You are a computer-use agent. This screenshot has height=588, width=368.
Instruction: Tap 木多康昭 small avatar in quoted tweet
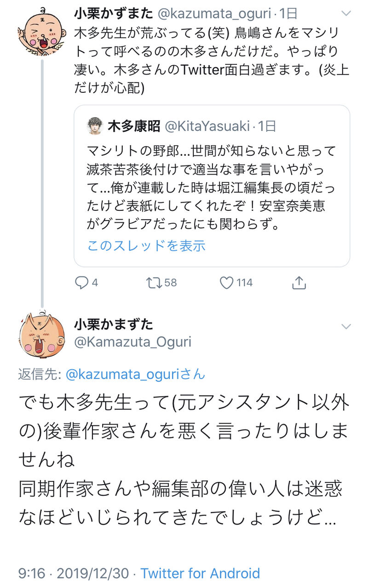pos(95,126)
